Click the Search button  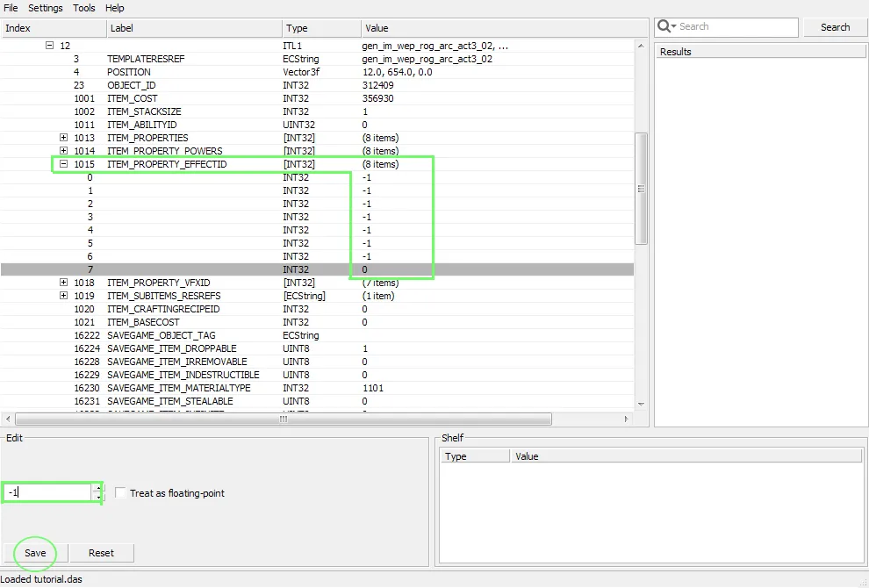[835, 27]
